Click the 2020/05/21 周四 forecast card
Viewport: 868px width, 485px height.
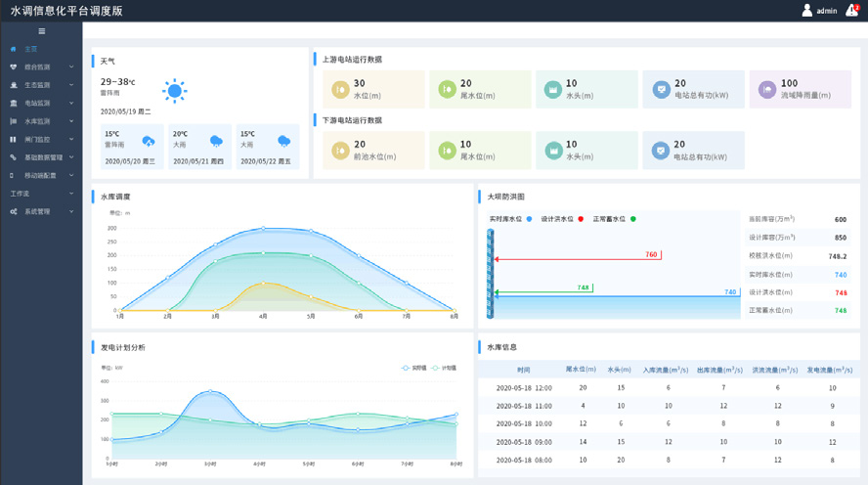(199, 147)
